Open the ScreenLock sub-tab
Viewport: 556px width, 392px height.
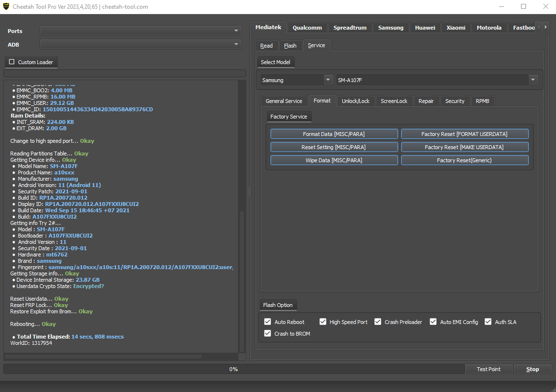pyautogui.click(x=394, y=101)
